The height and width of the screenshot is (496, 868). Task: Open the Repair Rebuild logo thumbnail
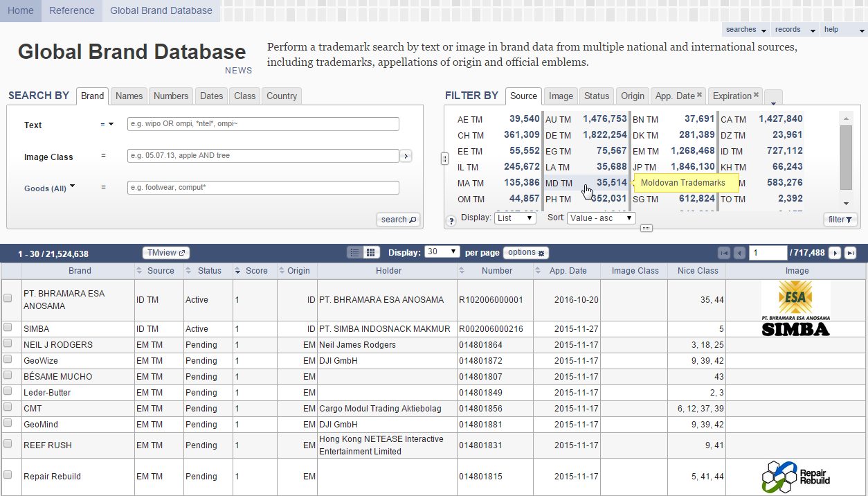pyautogui.click(x=796, y=477)
